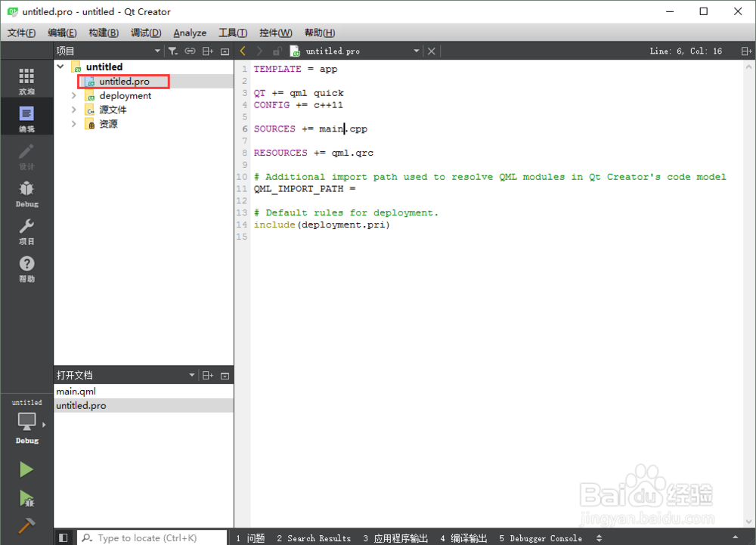
Task: Open the 构建(B) menu
Action: pyautogui.click(x=104, y=33)
